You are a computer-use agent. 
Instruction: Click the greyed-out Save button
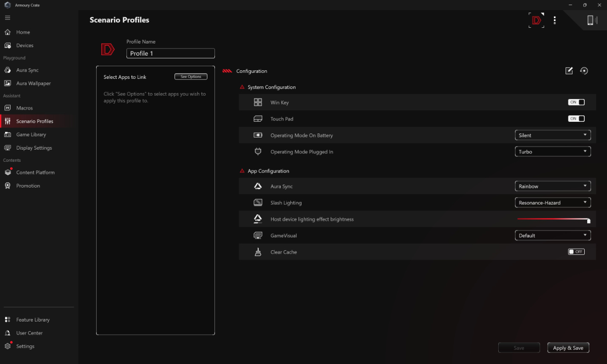519,348
